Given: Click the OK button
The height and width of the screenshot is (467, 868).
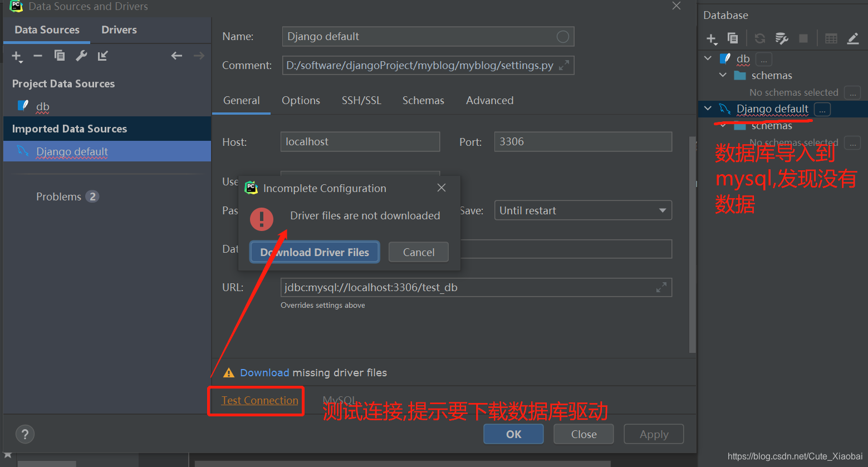Looking at the screenshot, I should tap(513, 434).
